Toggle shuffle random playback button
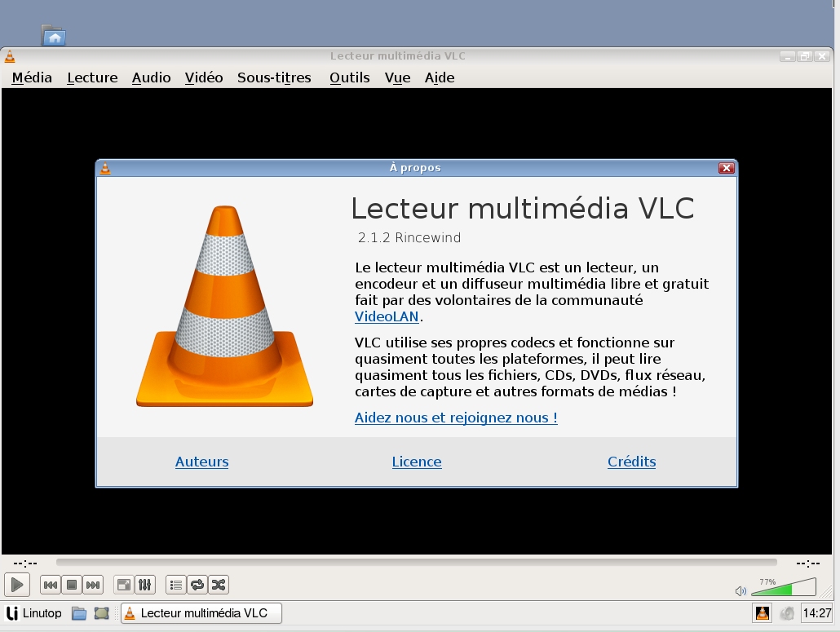 point(219,585)
